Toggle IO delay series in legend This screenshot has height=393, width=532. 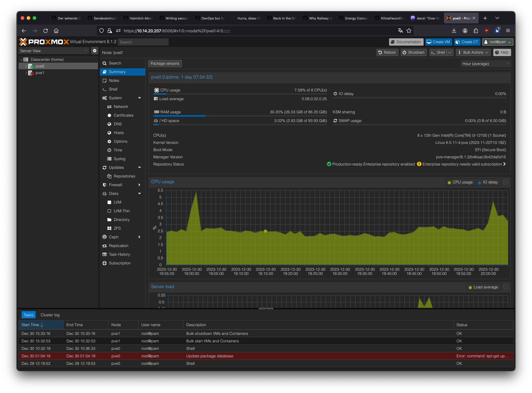[488, 182]
